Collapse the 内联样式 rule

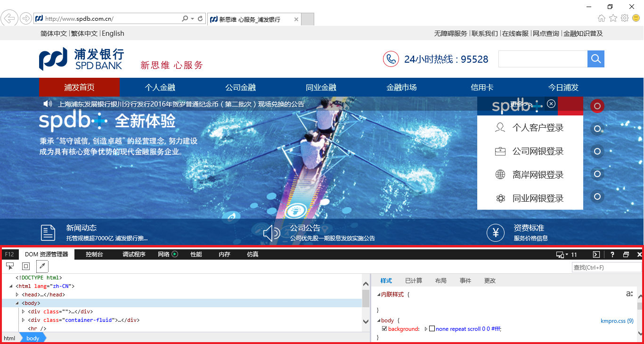[379, 295]
